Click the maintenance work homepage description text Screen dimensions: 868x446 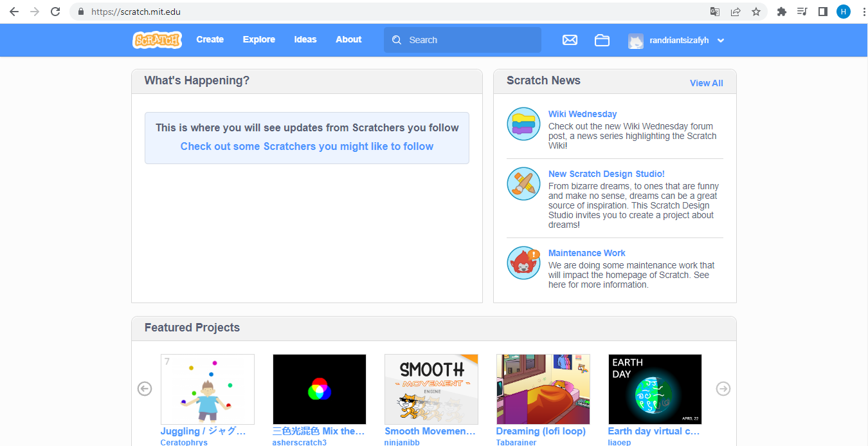coord(631,275)
